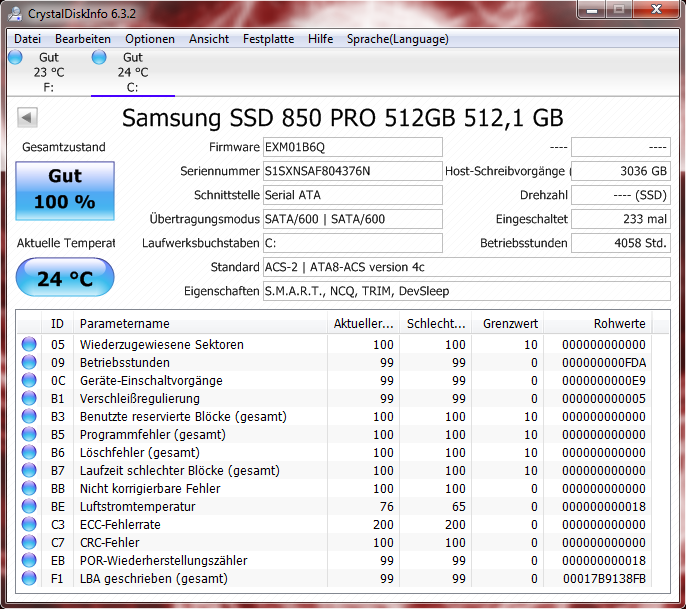Click status circle for Wiederzugewiesene Sektoren
This screenshot has height=609, width=686.
[29, 344]
